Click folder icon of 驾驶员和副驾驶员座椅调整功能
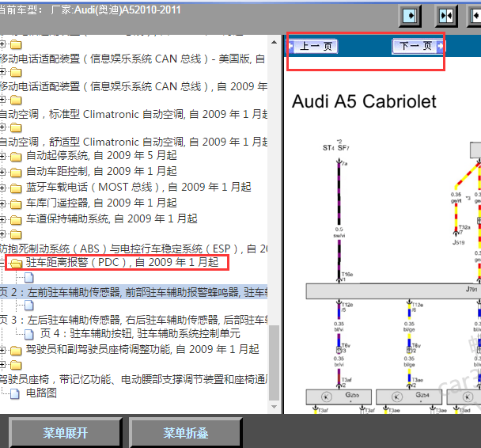 tap(16, 350)
